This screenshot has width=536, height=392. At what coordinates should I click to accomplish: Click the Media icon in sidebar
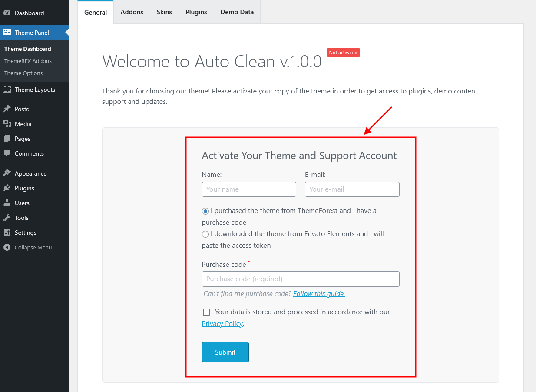[x=7, y=124]
